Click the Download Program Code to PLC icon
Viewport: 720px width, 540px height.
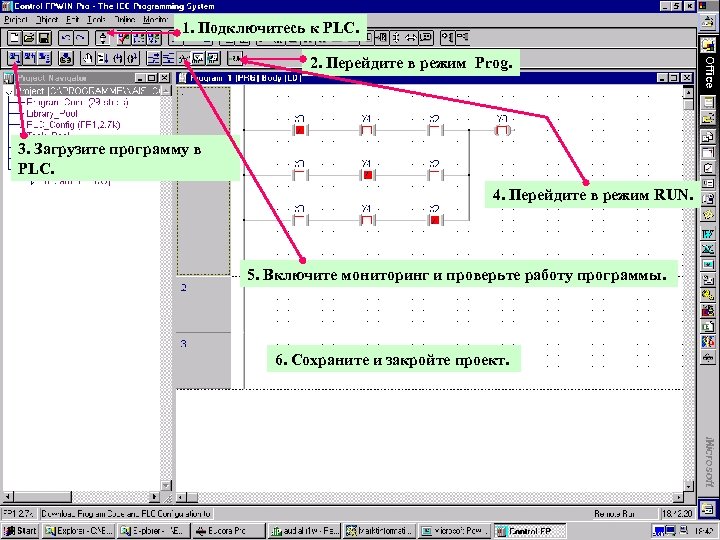click(x=14, y=58)
